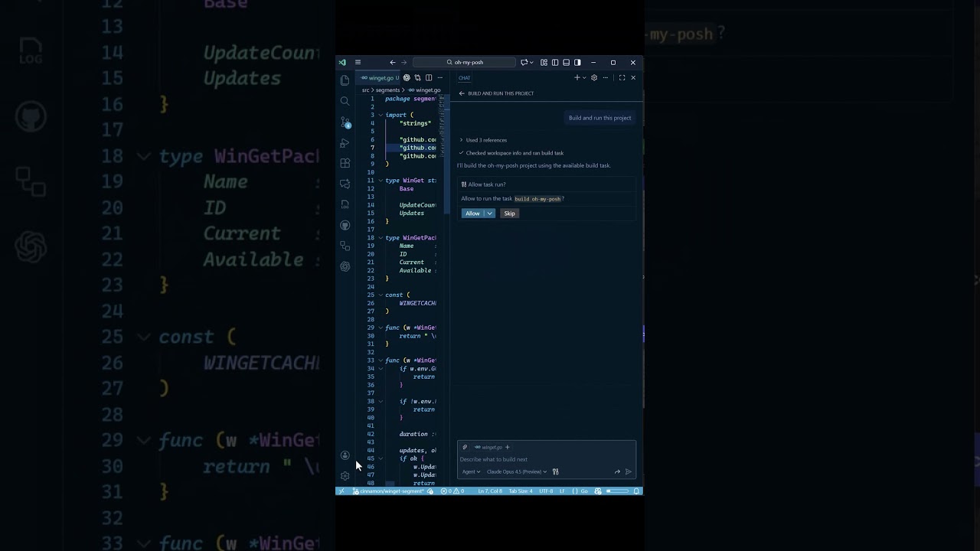This screenshot has height=551, width=980.
Task: Open editor More Actions ellipsis
Action: click(439, 77)
